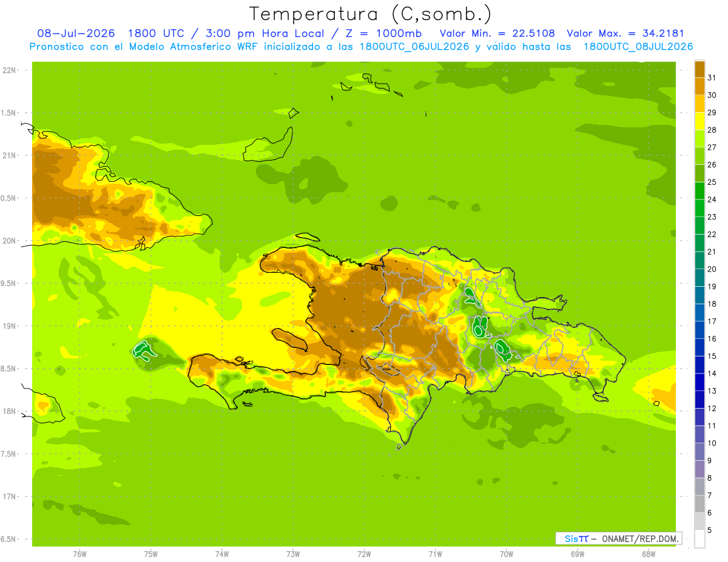Click legend value 31

coord(712,77)
